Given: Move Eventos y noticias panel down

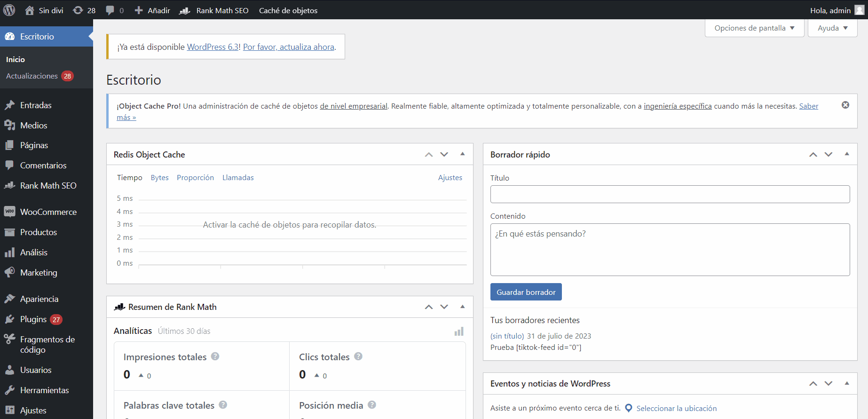Looking at the screenshot, I should (829, 384).
